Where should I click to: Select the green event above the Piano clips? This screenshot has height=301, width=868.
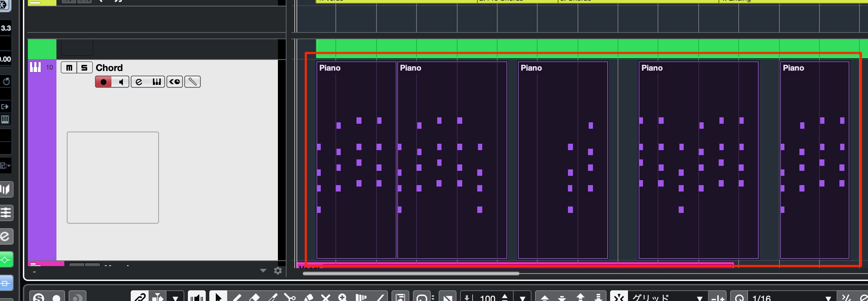click(592, 49)
